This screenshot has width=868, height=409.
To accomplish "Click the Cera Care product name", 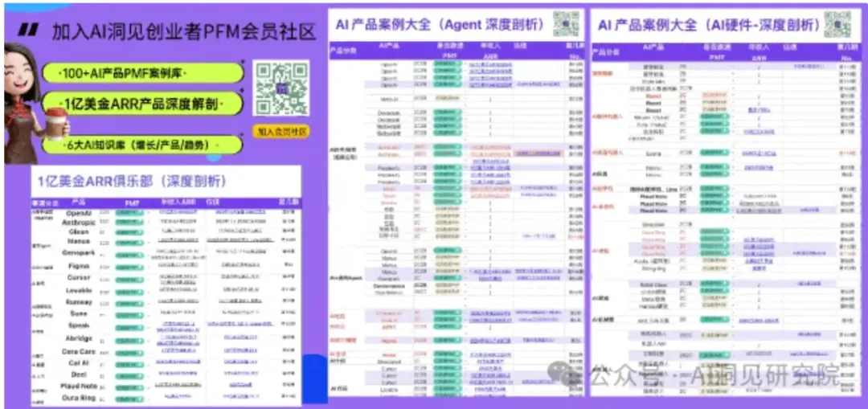I will pos(79,352).
